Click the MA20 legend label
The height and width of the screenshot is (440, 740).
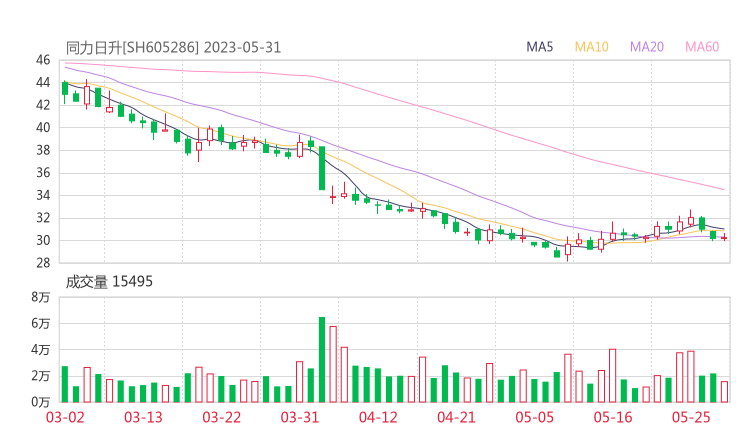click(x=647, y=47)
